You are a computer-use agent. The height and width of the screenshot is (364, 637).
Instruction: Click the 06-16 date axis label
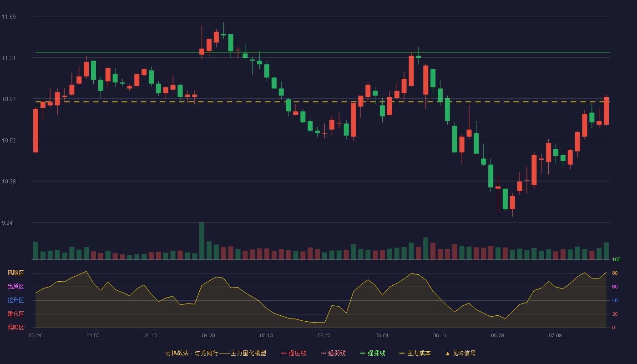coord(440,335)
